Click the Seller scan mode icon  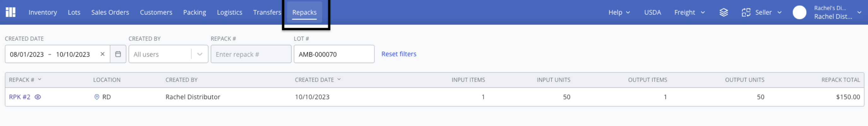click(746, 12)
